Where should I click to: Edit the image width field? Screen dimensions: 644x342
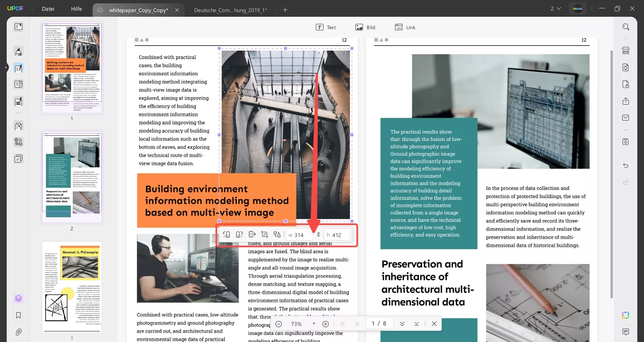299,235
